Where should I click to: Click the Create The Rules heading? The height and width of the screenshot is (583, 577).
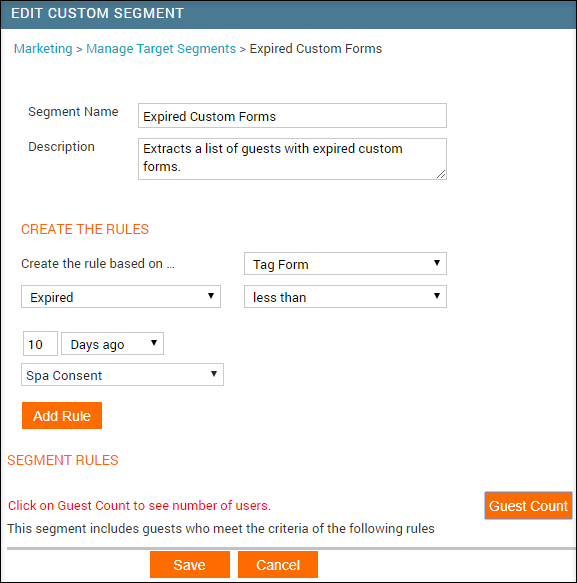point(85,229)
